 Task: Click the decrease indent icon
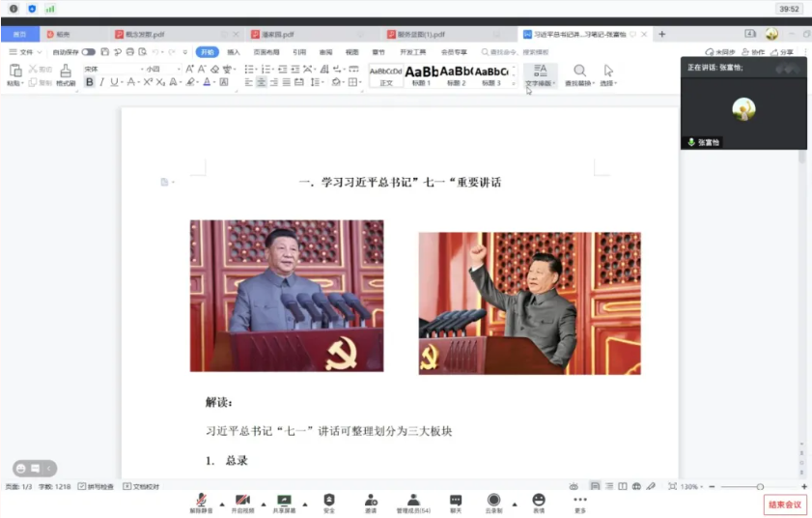[283, 69]
